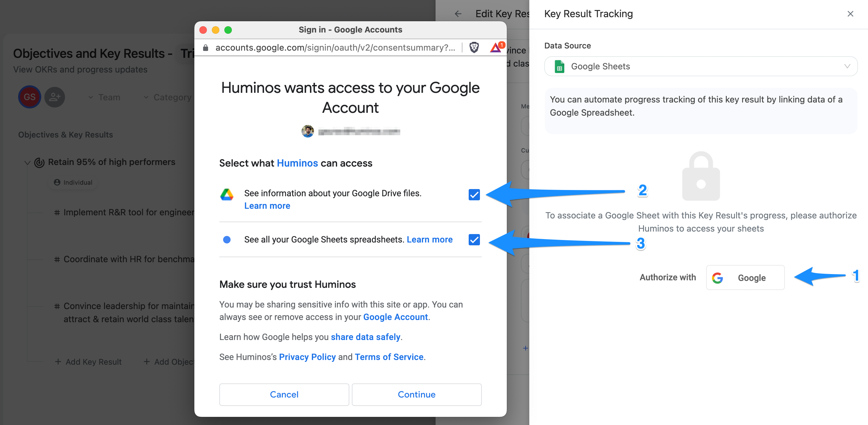Select Convince leadership key result
Viewport: 868px width, 425px height.
[129, 313]
